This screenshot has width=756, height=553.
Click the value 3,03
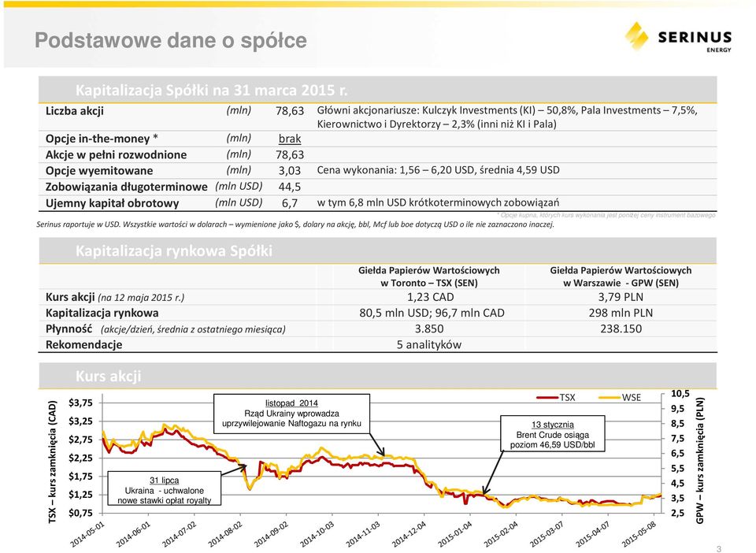click(x=289, y=171)
